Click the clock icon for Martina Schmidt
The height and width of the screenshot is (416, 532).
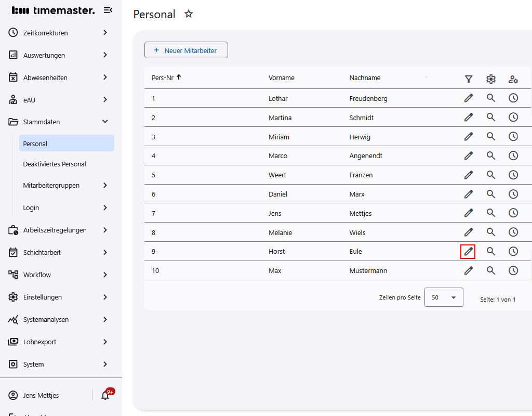(x=513, y=118)
